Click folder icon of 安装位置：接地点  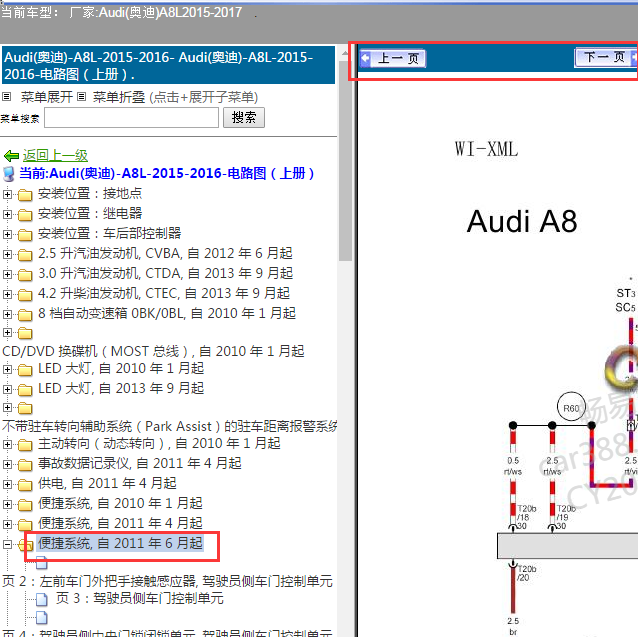pyautogui.click(x=25, y=195)
